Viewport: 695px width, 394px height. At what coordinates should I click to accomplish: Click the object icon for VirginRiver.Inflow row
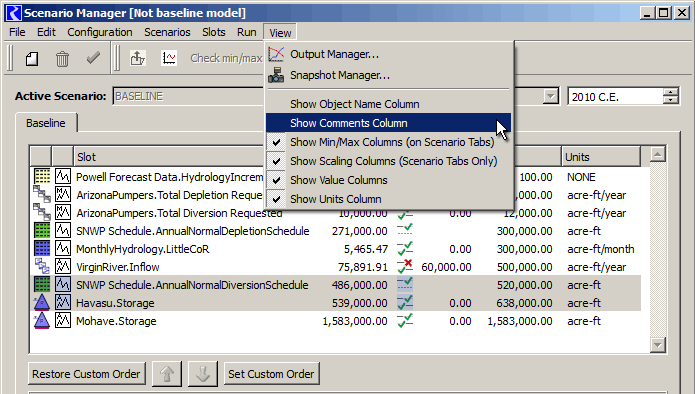[x=42, y=266]
